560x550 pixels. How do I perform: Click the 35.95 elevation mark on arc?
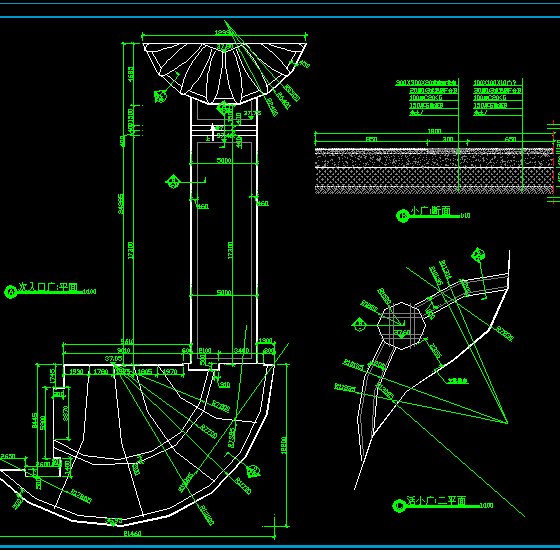(114, 521)
